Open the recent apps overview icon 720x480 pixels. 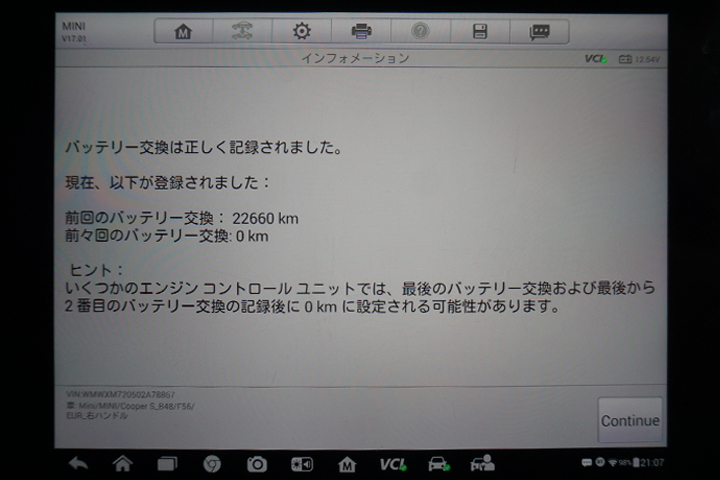pyautogui.click(x=167, y=464)
